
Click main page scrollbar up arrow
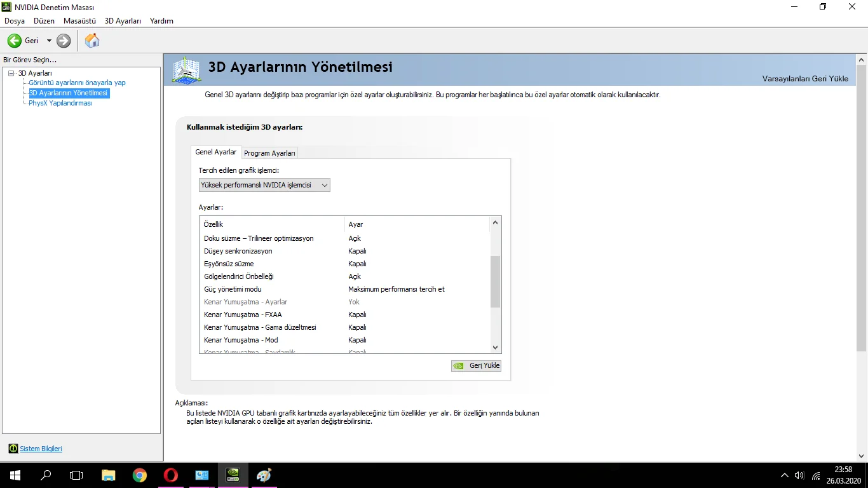click(862, 60)
